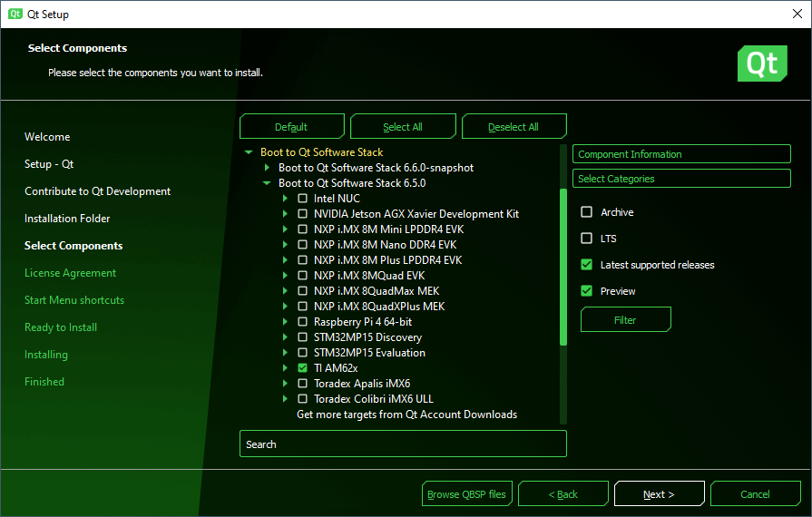The height and width of the screenshot is (517, 812).
Task: Uncheck the TI AM62x component
Action: [x=302, y=368]
